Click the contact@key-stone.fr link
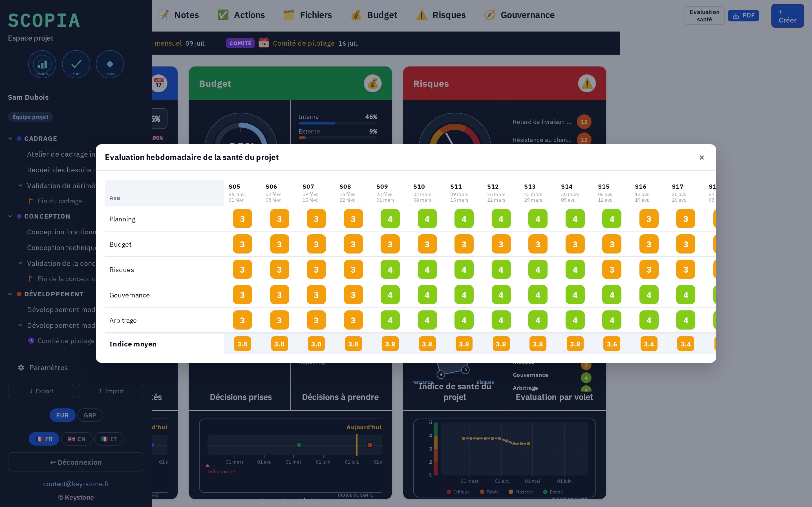Image resolution: width=812 pixels, height=507 pixels. pos(76,484)
